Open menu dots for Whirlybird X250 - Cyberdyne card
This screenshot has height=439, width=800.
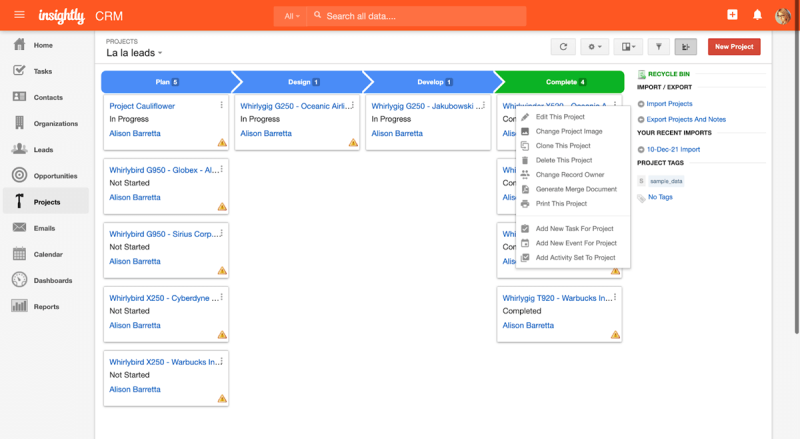coord(221,297)
